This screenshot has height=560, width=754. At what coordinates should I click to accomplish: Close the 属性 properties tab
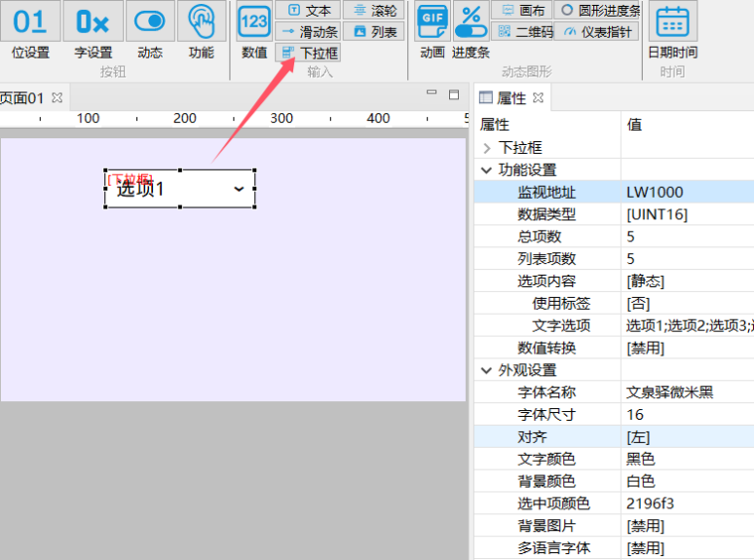(x=538, y=97)
